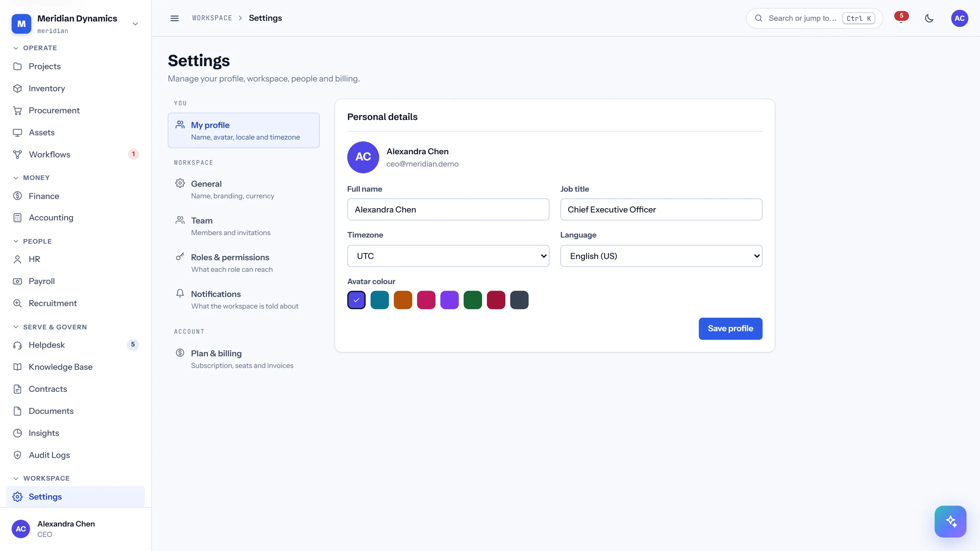Screen dimensions: 980x551
Task: Collapse the WORKSPACE sidebar section
Action: pyautogui.click(x=41, y=478)
